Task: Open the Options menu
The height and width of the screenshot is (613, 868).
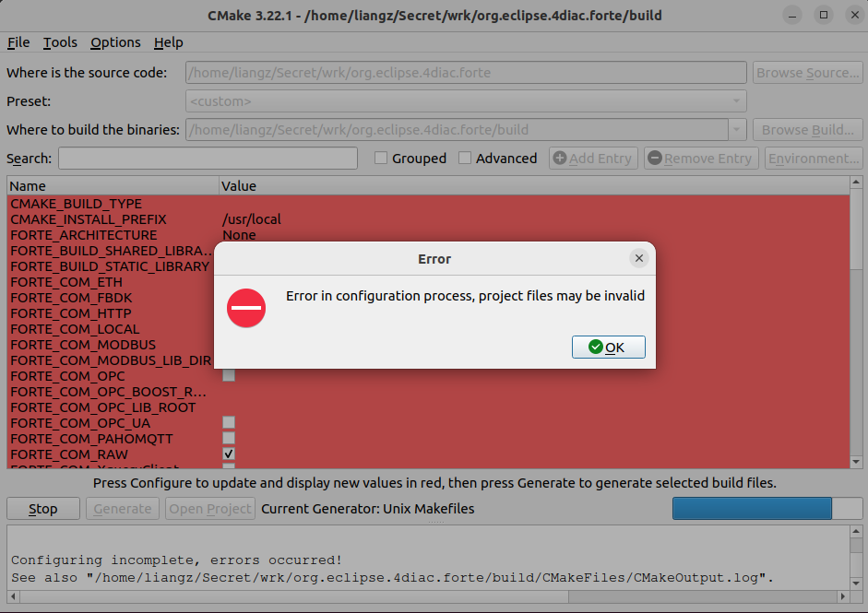Action: 115,42
